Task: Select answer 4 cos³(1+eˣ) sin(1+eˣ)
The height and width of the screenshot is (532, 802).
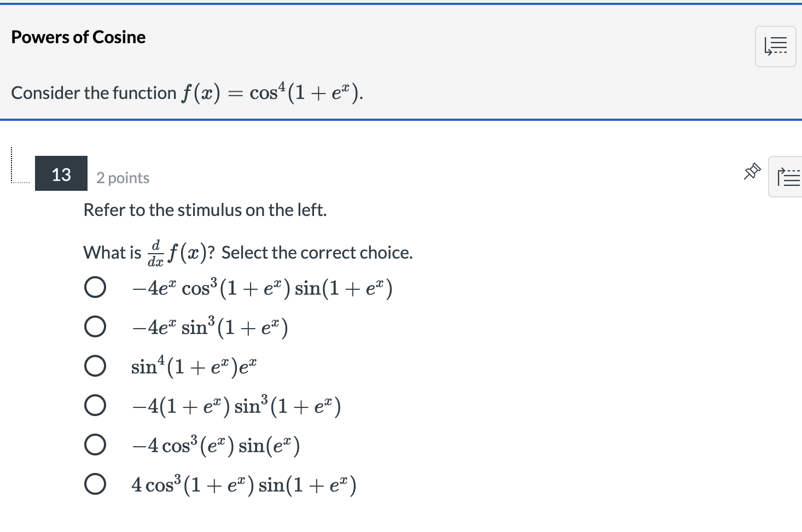Action: [95, 483]
